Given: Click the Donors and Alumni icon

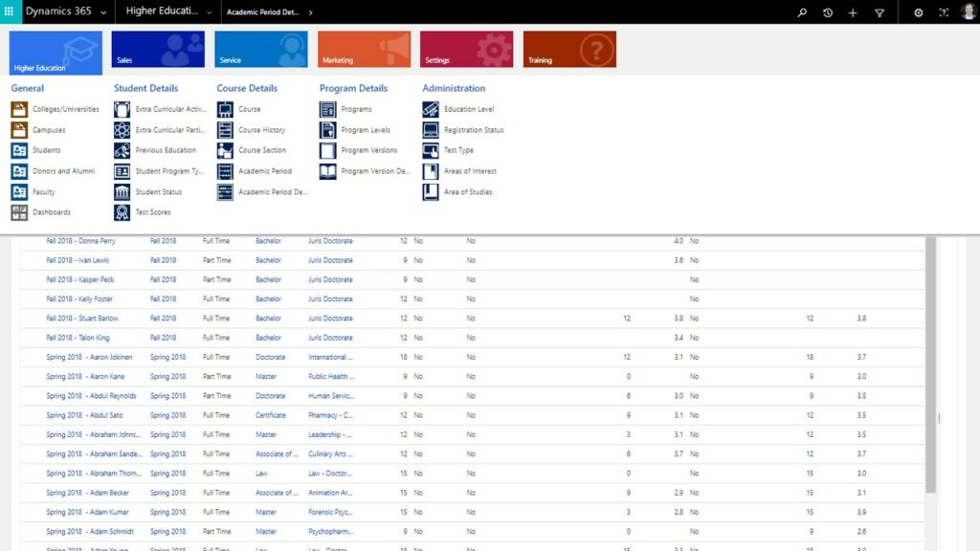Looking at the screenshot, I should 19,171.
